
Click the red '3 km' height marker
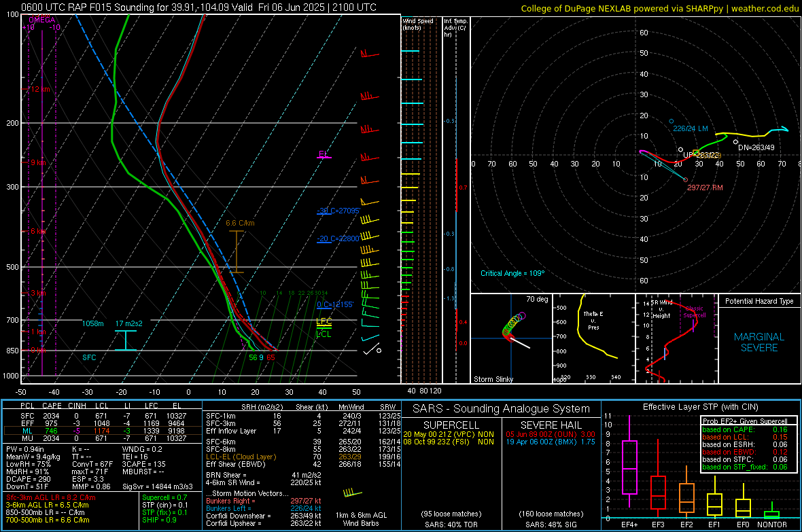point(38,293)
